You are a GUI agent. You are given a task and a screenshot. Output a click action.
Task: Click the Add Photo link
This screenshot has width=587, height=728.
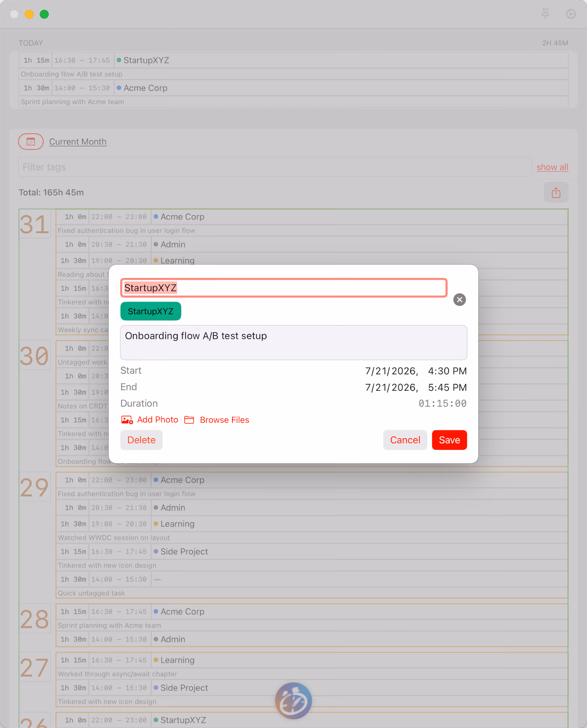(x=157, y=420)
